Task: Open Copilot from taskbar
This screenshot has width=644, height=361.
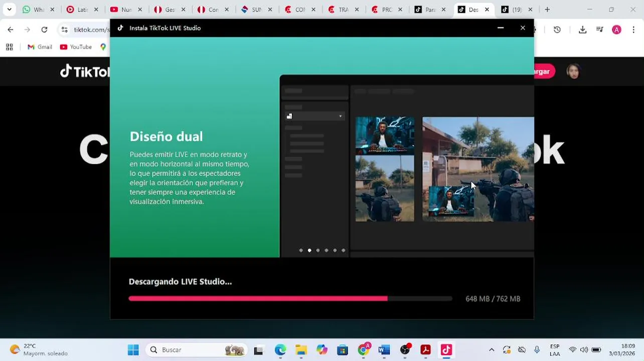Action: 321,350
